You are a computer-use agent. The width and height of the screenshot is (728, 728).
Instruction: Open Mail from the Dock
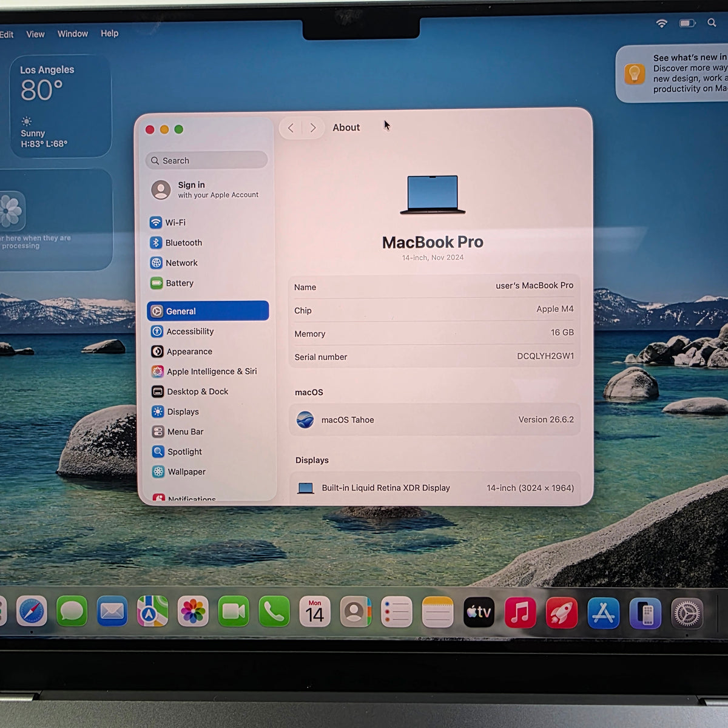tap(112, 612)
